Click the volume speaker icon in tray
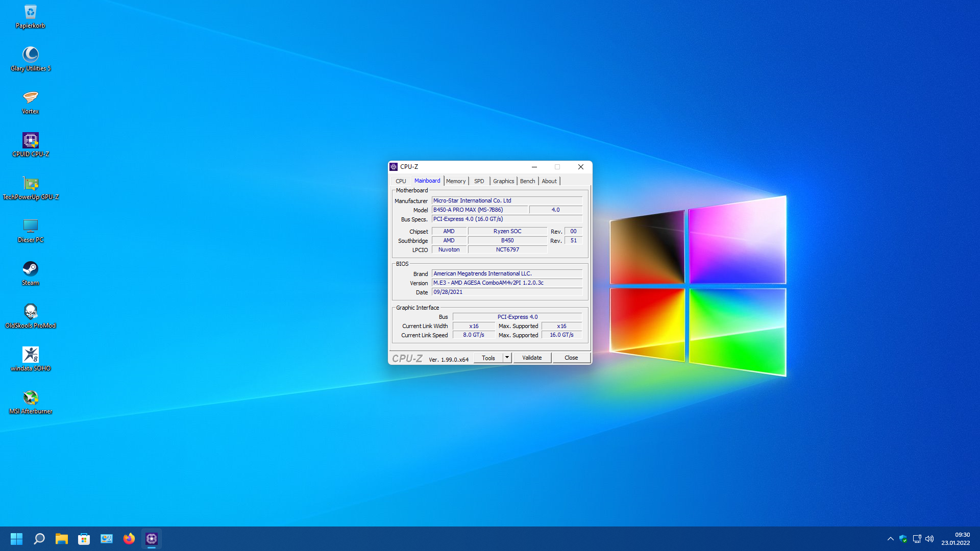Viewport: 980px width, 551px height. tap(929, 539)
